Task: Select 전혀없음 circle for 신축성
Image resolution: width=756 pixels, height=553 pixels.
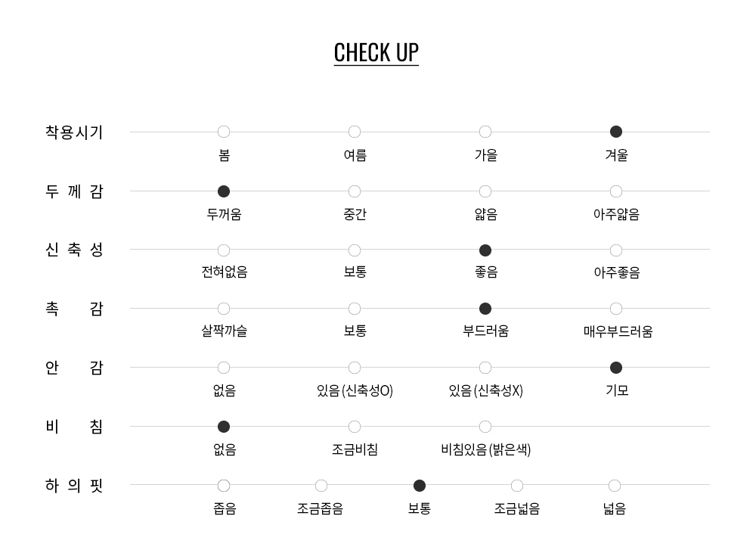Action: tap(224, 250)
